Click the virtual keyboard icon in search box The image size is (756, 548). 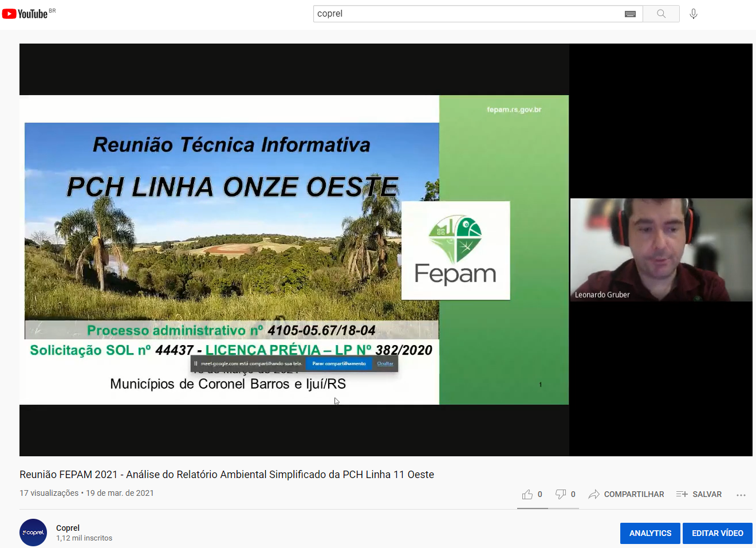(630, 14)
